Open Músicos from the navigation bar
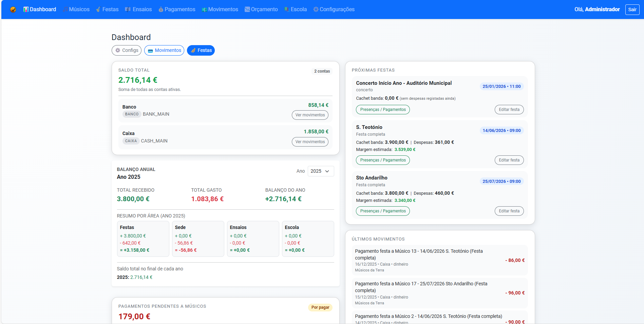Viewport: 644px width, 324px height. [x=76, y=9]
